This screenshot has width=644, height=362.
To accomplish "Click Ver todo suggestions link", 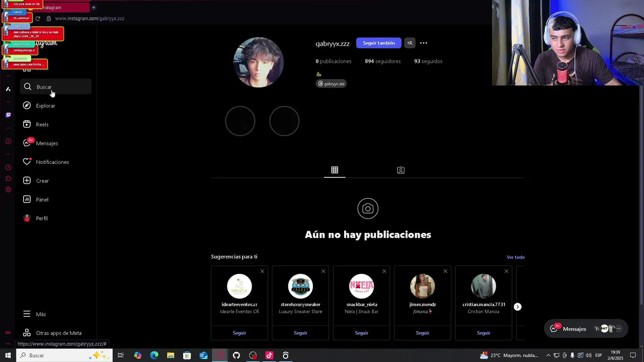I will coord(516,257).
